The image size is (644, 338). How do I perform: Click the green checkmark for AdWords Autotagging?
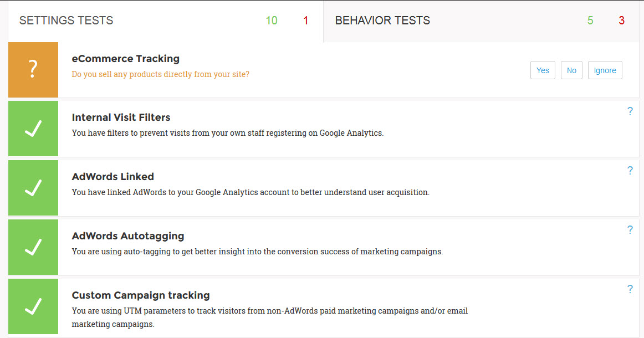[33, 247]
